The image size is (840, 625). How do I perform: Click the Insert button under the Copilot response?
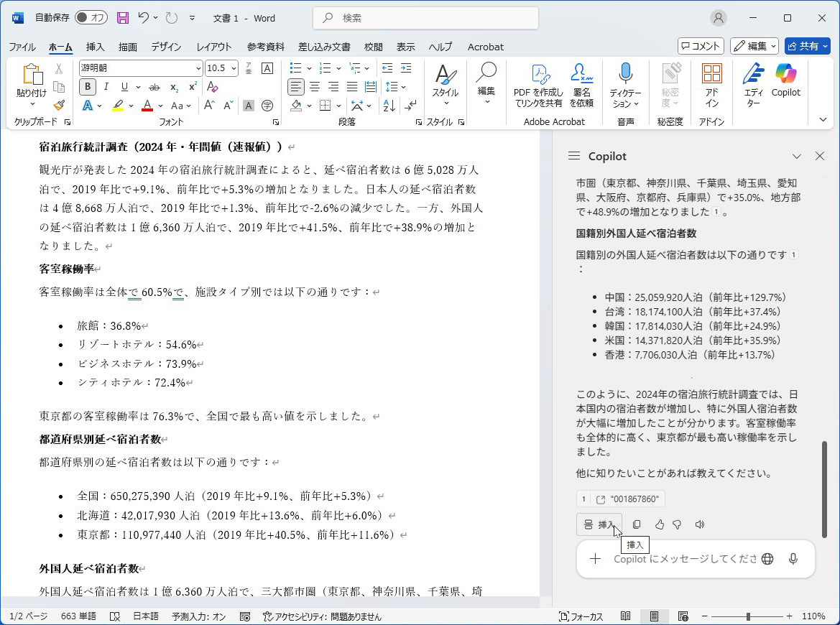[599, 524]
